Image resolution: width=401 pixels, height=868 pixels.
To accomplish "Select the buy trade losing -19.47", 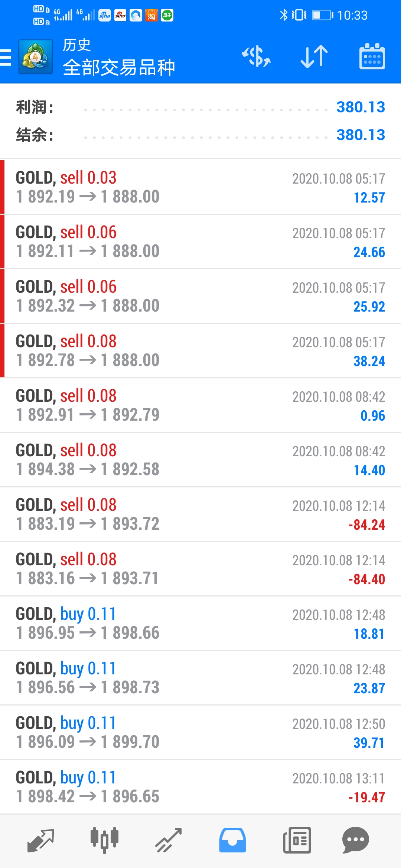I will click(200, 787).
